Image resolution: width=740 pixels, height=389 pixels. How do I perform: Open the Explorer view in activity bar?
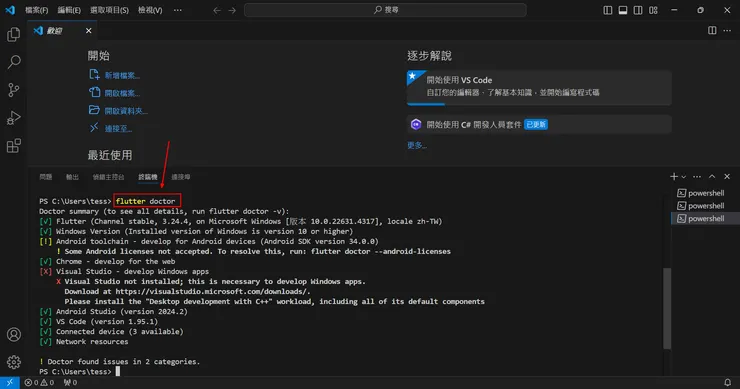pyautogui.click(x=14, y=34)
